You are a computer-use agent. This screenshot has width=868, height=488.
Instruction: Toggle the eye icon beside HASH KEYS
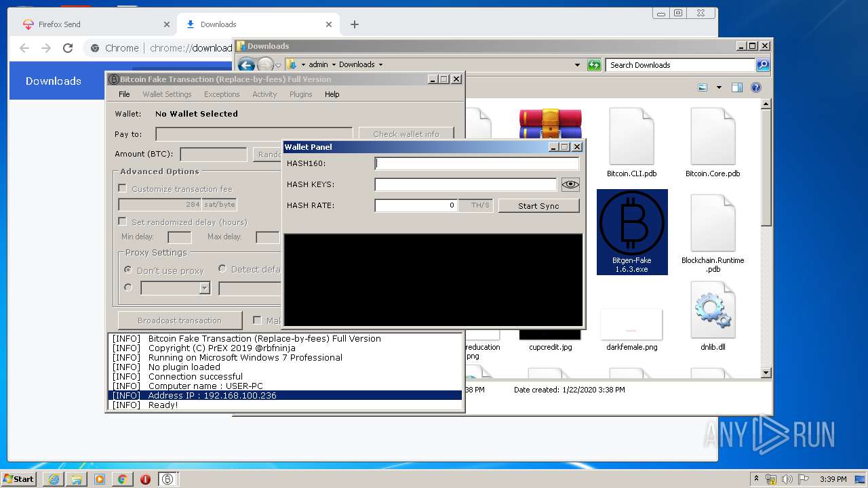click(570, 184)
